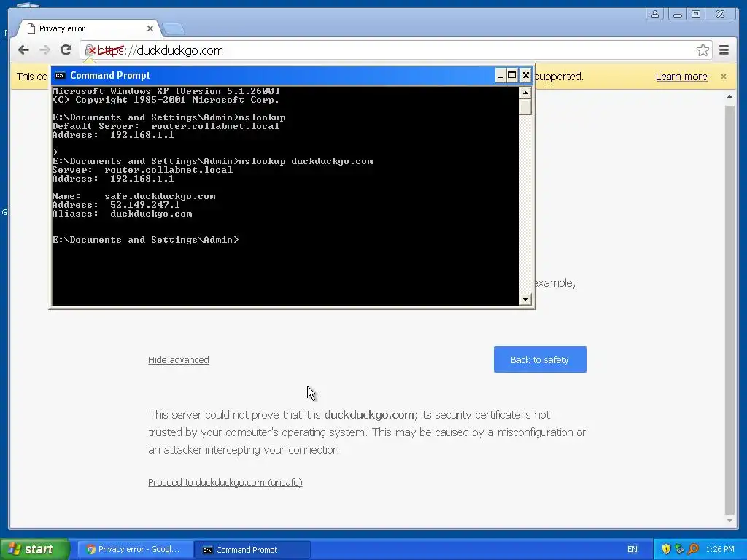Screen dimensions: 747x560
Task: Click the broken padlock security icon
Action: (90, 50)
